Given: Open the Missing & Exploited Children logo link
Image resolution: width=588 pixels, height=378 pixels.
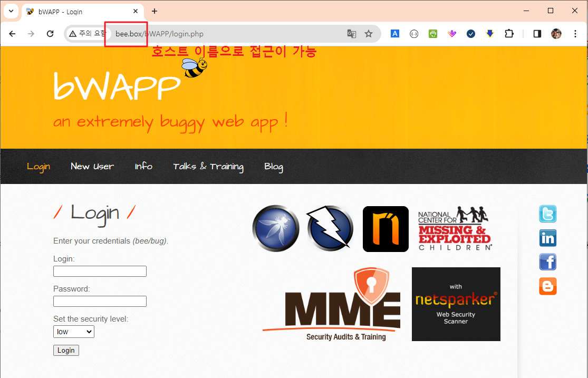Looking at the screenshot, I should (455, 228).
